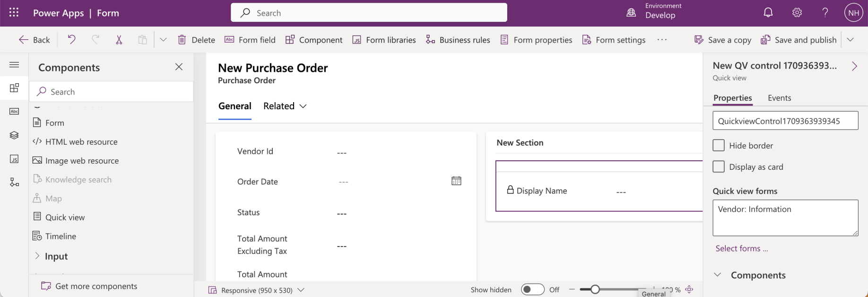Click Get more components
Image resolution: width=868 pixels, height=297 pixels.
(89, 286)
